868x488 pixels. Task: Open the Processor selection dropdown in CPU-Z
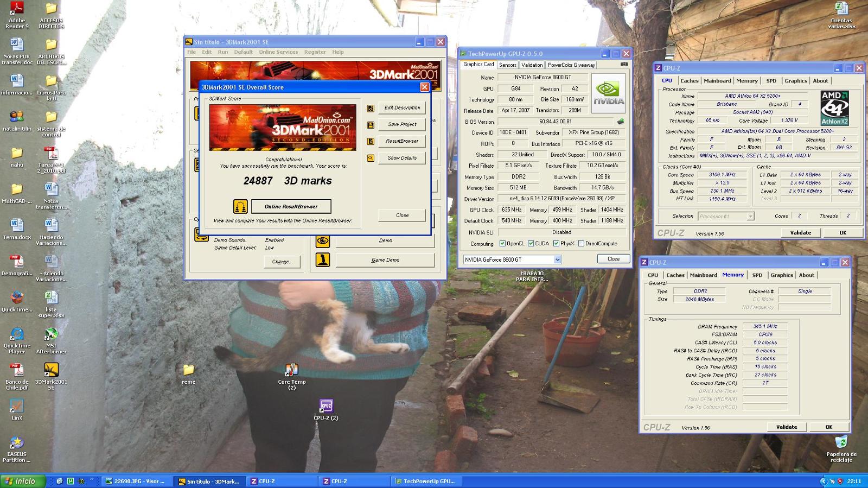tap(750, 216)
